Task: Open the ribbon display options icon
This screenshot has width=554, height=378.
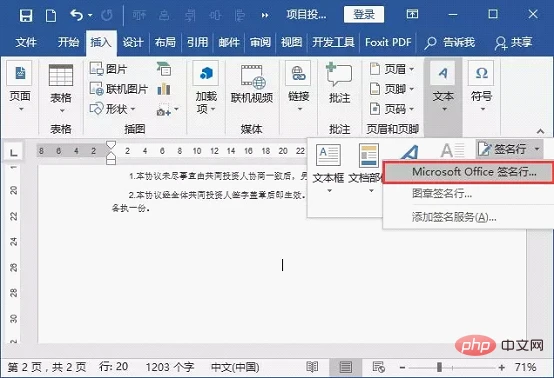Action: coord(412,14)
